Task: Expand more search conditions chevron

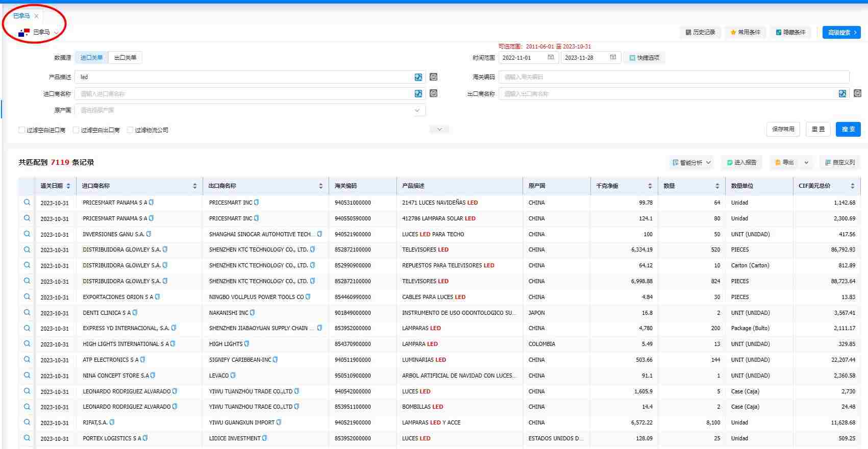Action: pos(439,130)
